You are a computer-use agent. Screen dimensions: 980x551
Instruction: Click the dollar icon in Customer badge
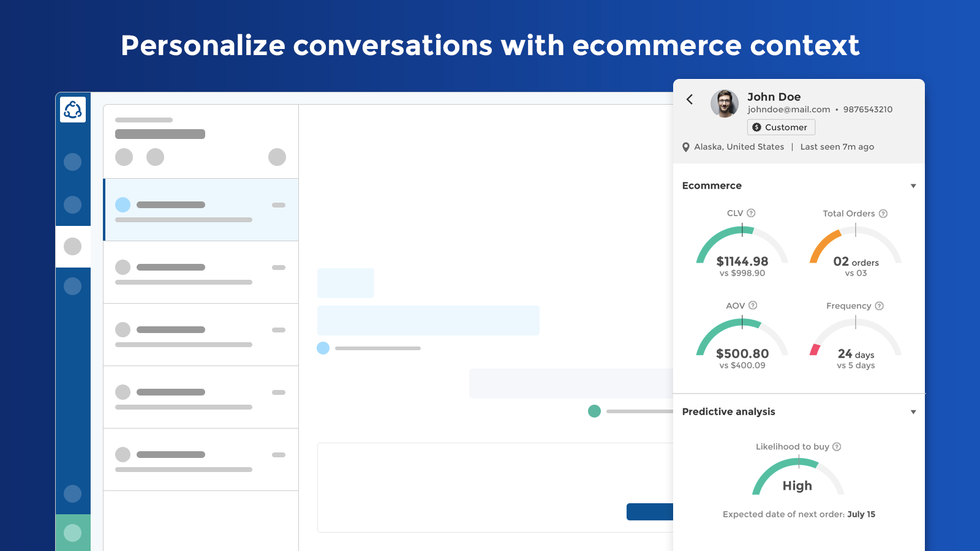click(756, 127)
